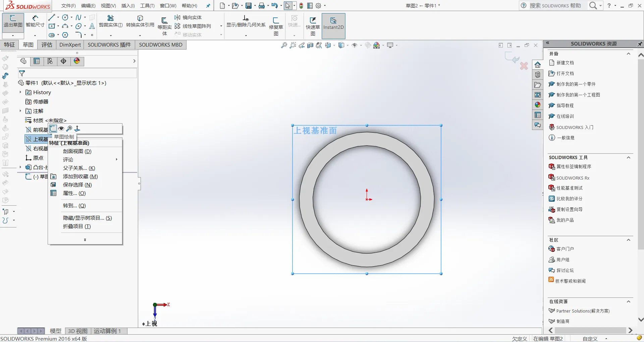The image size is (644, 342).
Task: Open the 剪裁实体 dropdown arrow
Action: [111, 35]
